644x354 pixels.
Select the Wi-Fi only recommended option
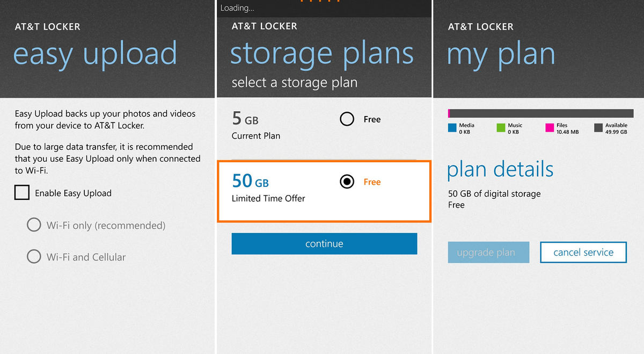(34, 225)
